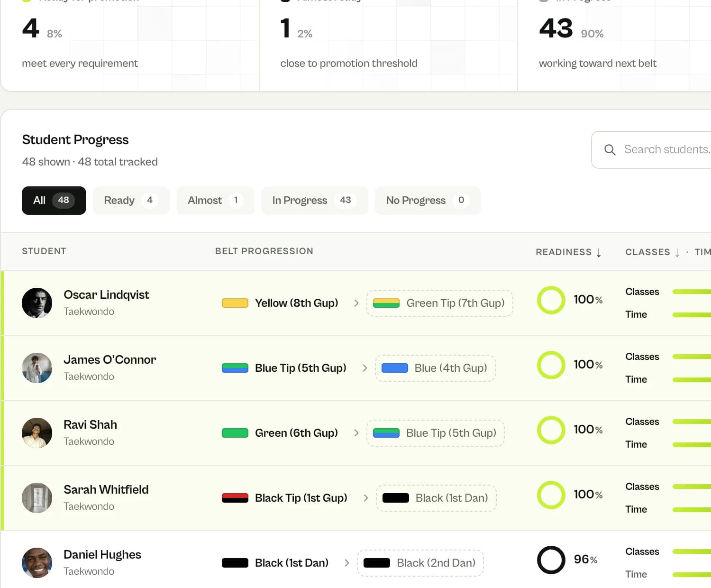This screenshot has width=711, height=588.
Task: Click chevron arrow in Sarah Whitfield's row
Action: [366, 498]
